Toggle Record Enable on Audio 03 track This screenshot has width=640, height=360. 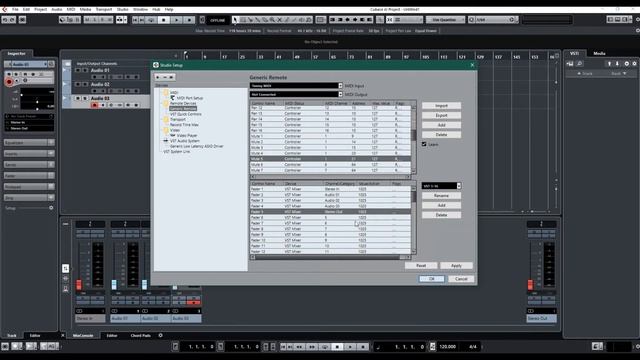(94, 105)
